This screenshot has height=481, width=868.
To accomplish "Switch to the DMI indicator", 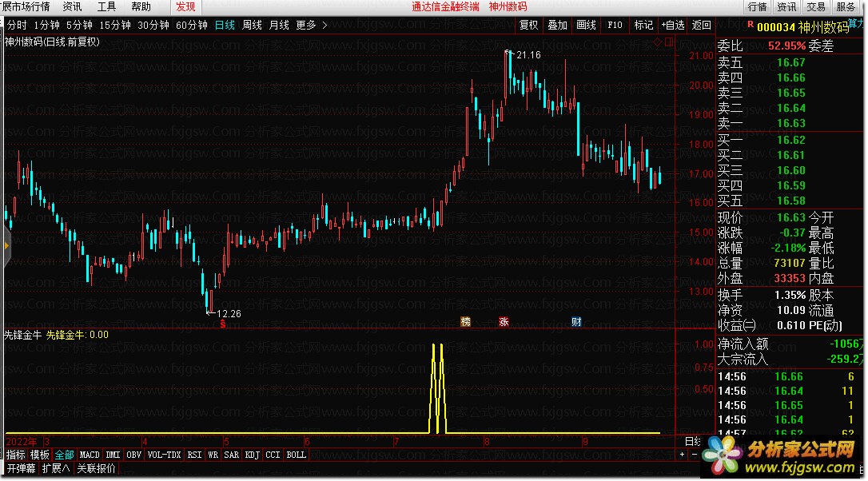I will (113, 455).
